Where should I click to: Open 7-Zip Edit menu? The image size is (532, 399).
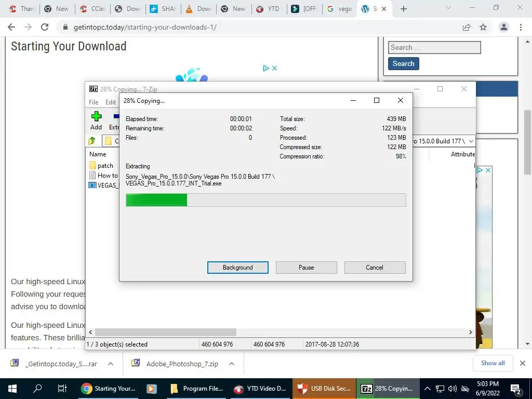(x=111, y=102)
